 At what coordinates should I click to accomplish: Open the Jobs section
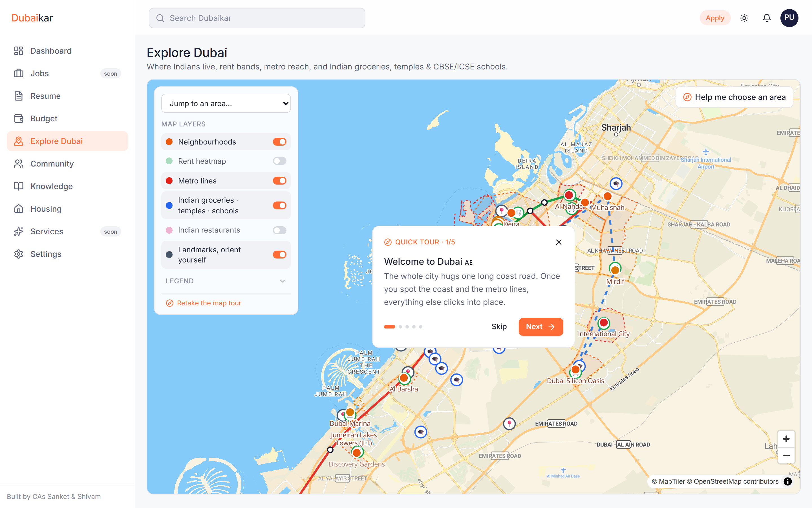point(67,73)
